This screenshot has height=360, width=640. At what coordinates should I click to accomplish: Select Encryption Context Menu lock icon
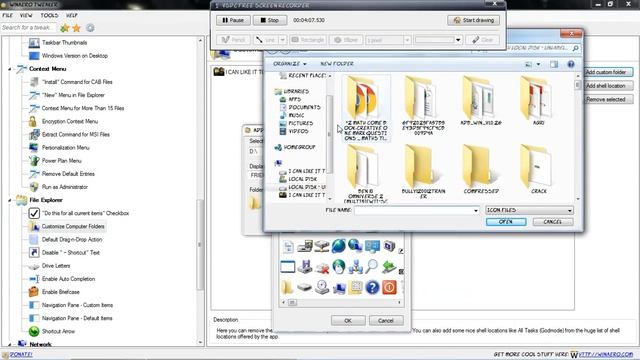pyautogui.click(x=33, y=121)
